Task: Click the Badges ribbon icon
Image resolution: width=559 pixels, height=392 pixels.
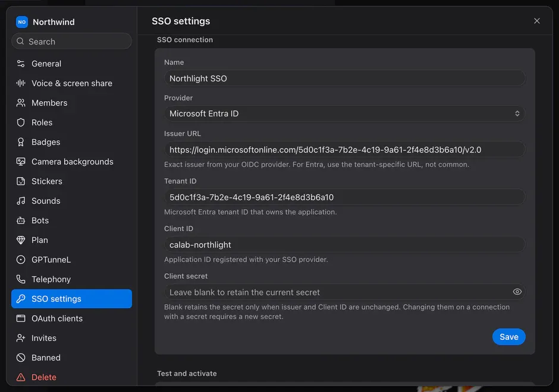Action: point(21,142)
